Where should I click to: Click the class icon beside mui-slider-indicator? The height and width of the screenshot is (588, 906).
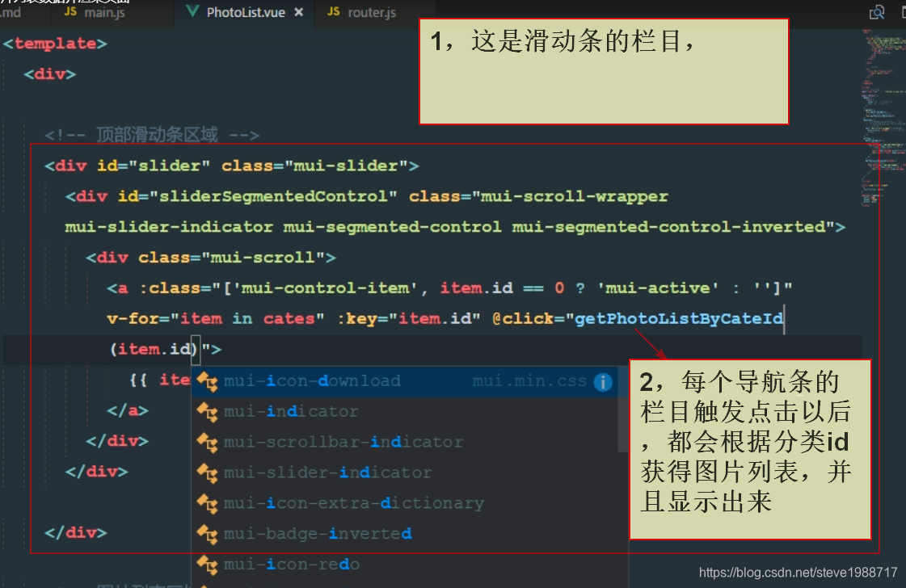pos(207,473)
